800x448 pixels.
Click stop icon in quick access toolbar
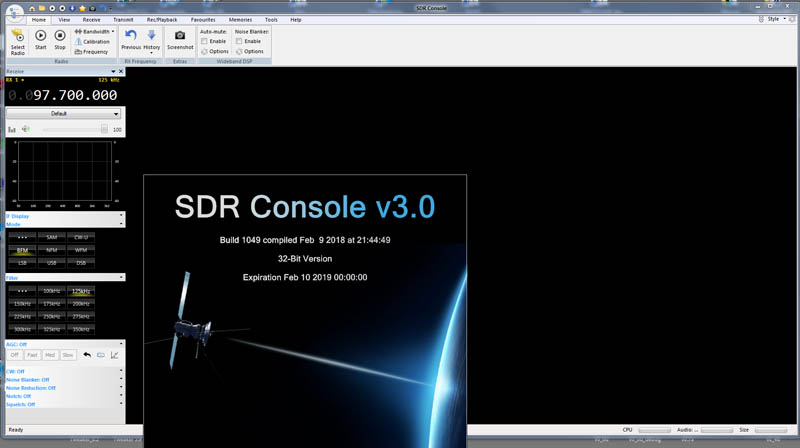click(62, 8)
